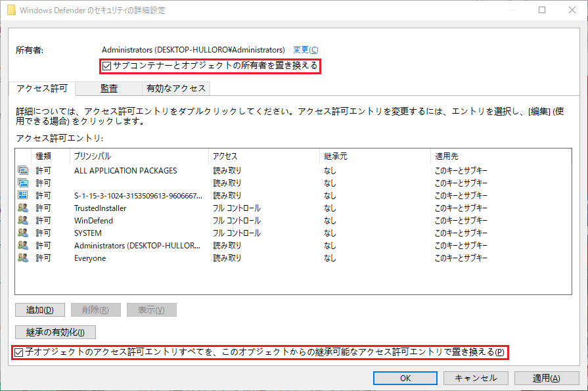588x391 pixels.
Task: Sort by the 継承元 column header
Action: click(375, 156)
